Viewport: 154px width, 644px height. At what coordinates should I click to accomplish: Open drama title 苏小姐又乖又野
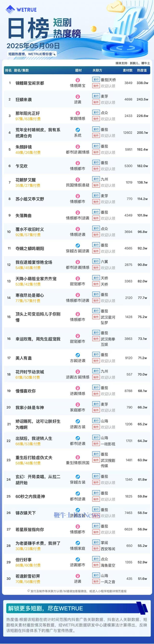[x=30, y=199]
